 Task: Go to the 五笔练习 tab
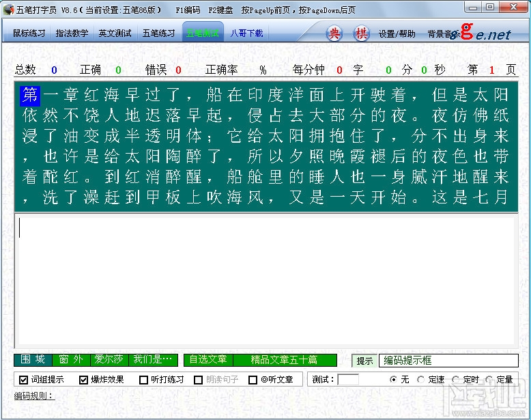pos(158,33)
